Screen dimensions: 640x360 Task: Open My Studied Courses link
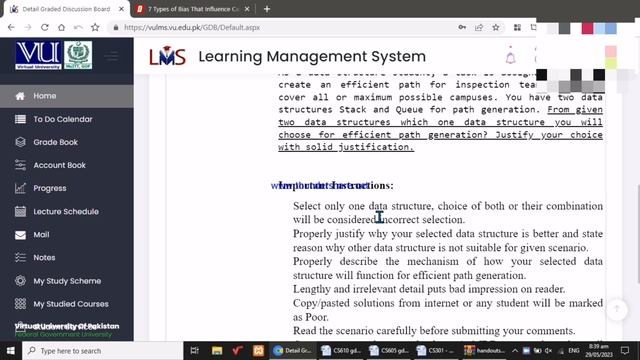coord(71,304)
